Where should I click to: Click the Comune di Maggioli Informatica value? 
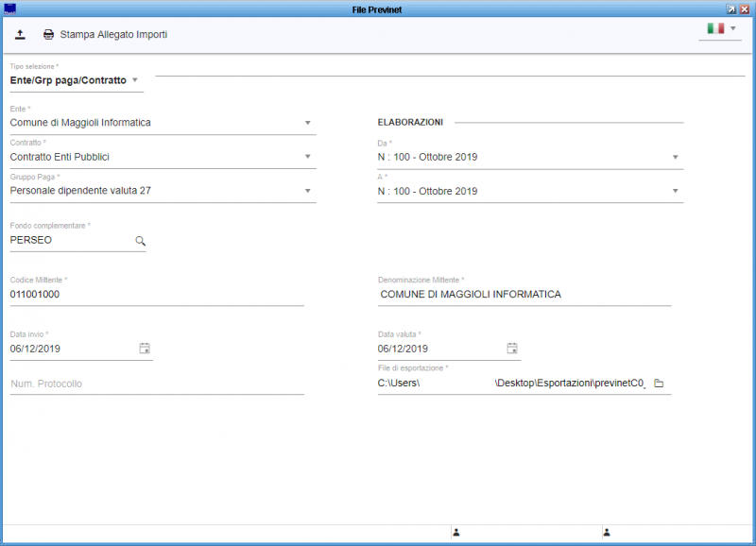pos(80,123)
